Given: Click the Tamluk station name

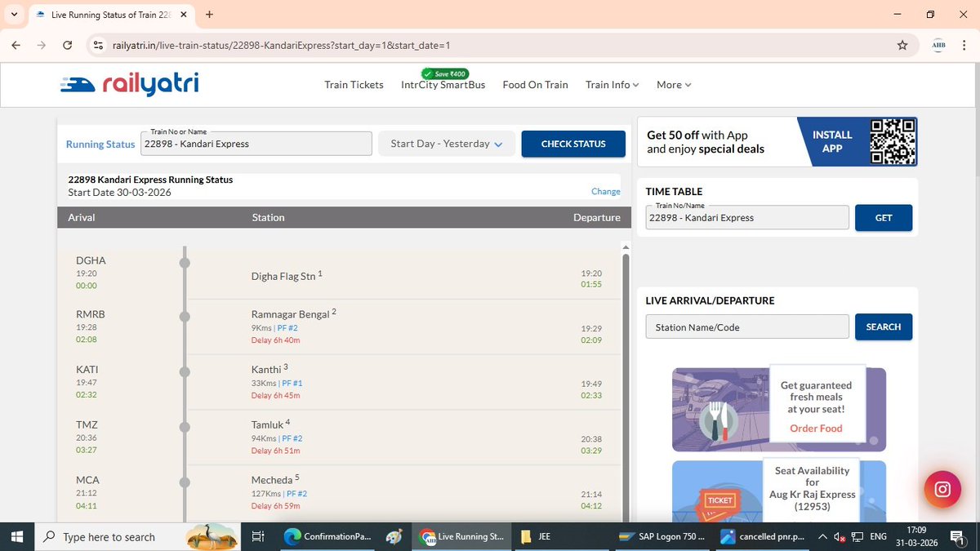Looking at the screenshot, I should [268, 424].
